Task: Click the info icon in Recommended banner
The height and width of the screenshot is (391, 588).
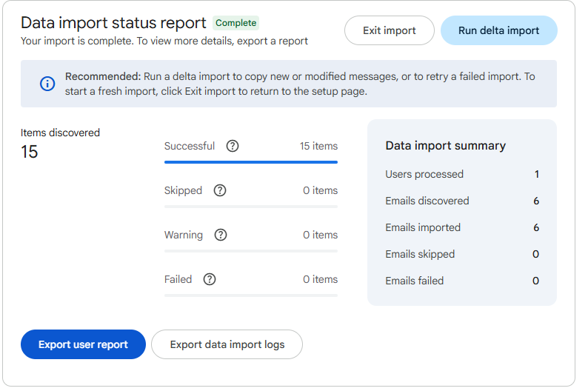Action: click(x=47, y=84)
